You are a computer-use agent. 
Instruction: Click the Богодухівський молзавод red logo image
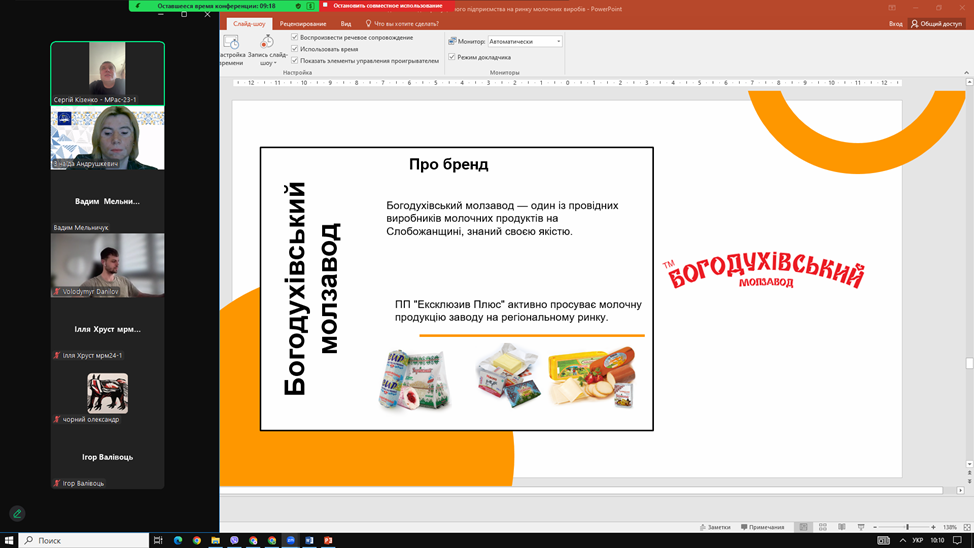pyautogui.click(x=763, y=272)
